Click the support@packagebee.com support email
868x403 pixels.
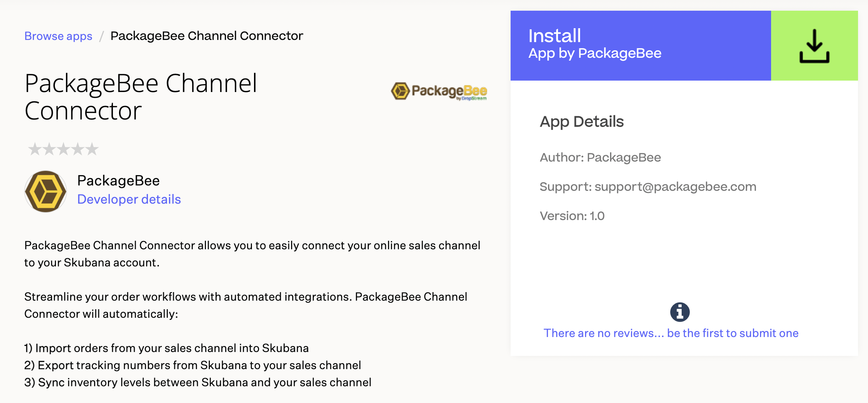(x=675, y=187)
